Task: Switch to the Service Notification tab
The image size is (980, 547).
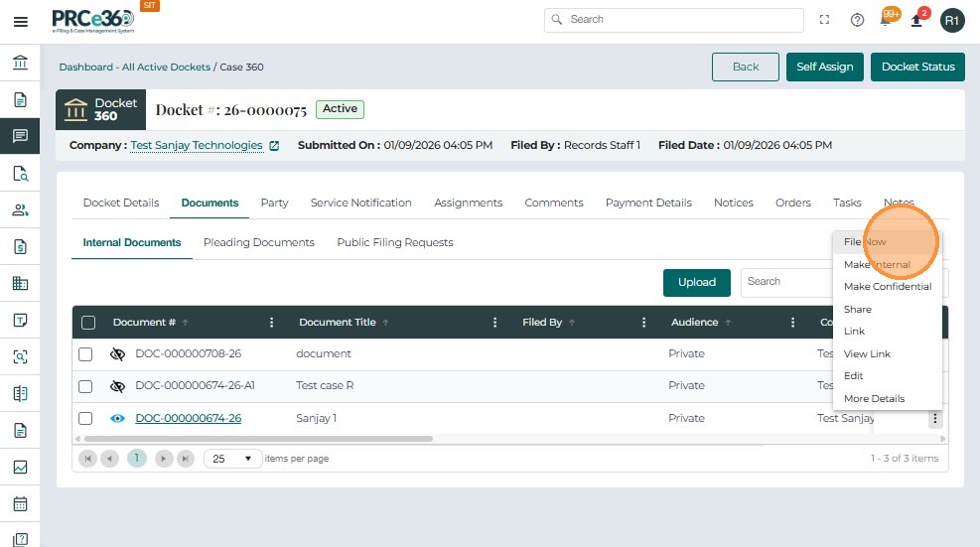Action: point(360,204)
